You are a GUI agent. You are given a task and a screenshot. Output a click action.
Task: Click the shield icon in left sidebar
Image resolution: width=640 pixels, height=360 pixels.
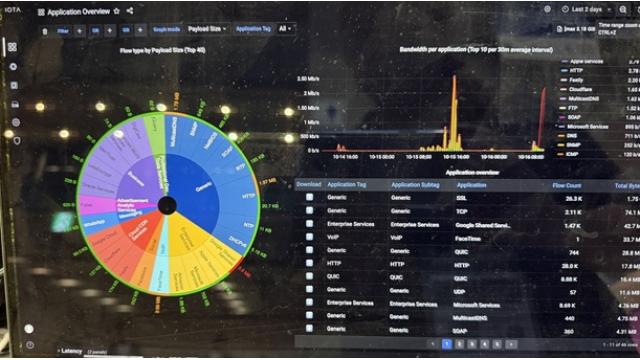click(16, 141)
